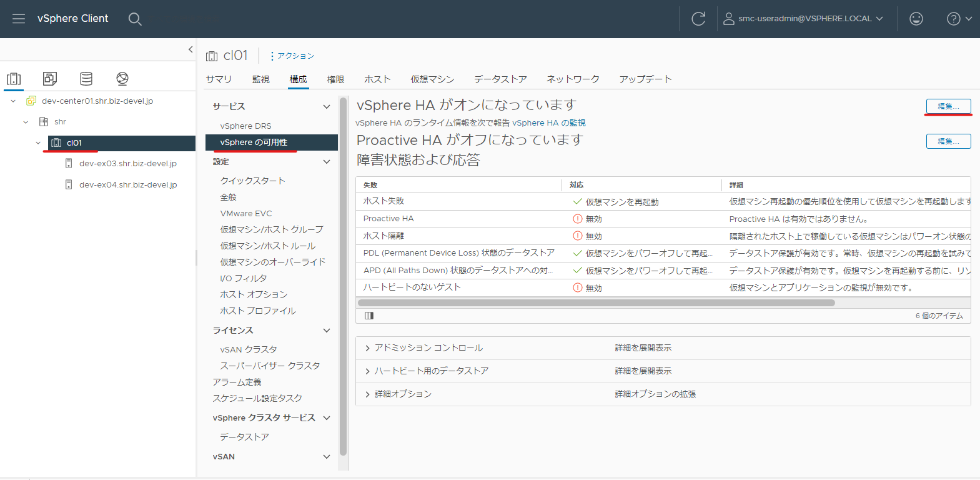This screenshot has width=980, height=480.
Task: Click the table horizontal scrollbar
Action: pyautogui.click(x=596, y=302)
